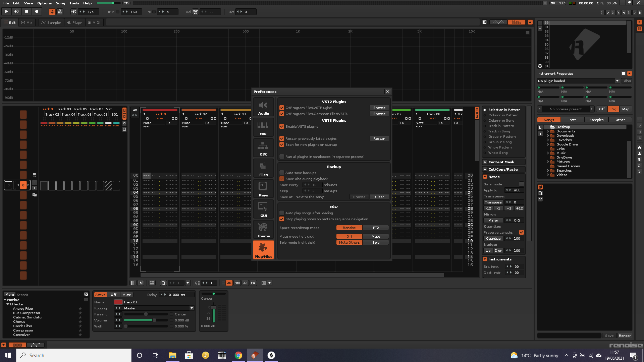Switch to the Sampler tab
Viewport: 644px width, 362px height.
tap(51, 22)
